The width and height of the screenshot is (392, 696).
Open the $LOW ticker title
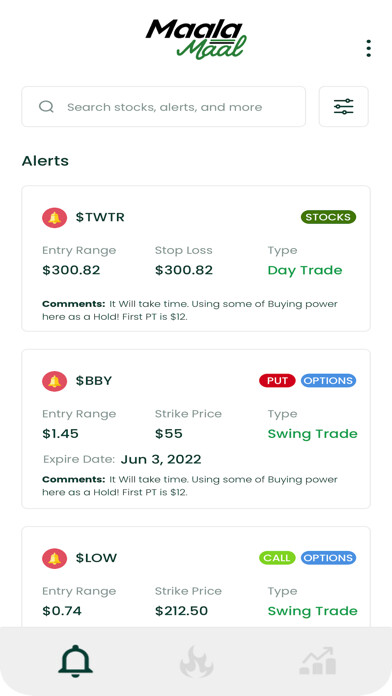point(96,558)
